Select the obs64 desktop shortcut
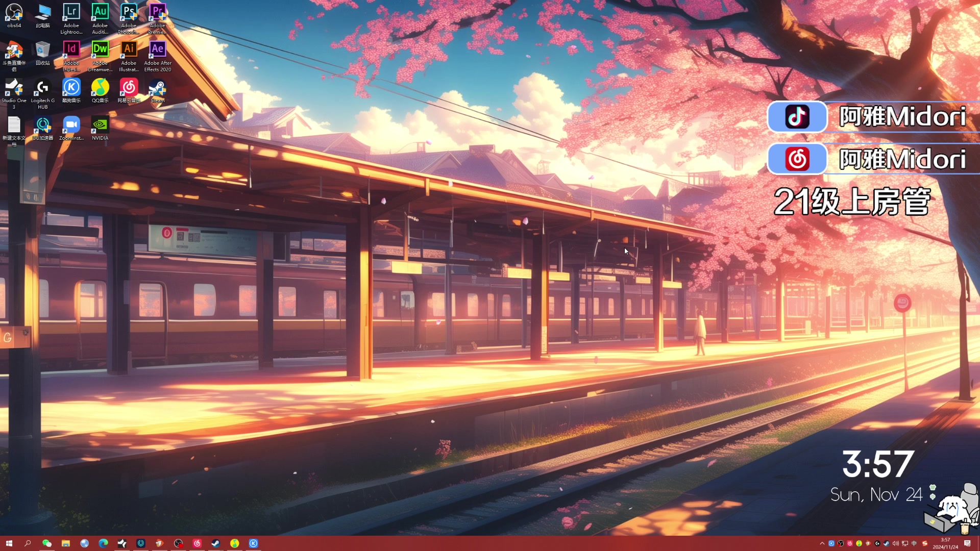This screenshot has width=980, height=551. tap(14, 15)
